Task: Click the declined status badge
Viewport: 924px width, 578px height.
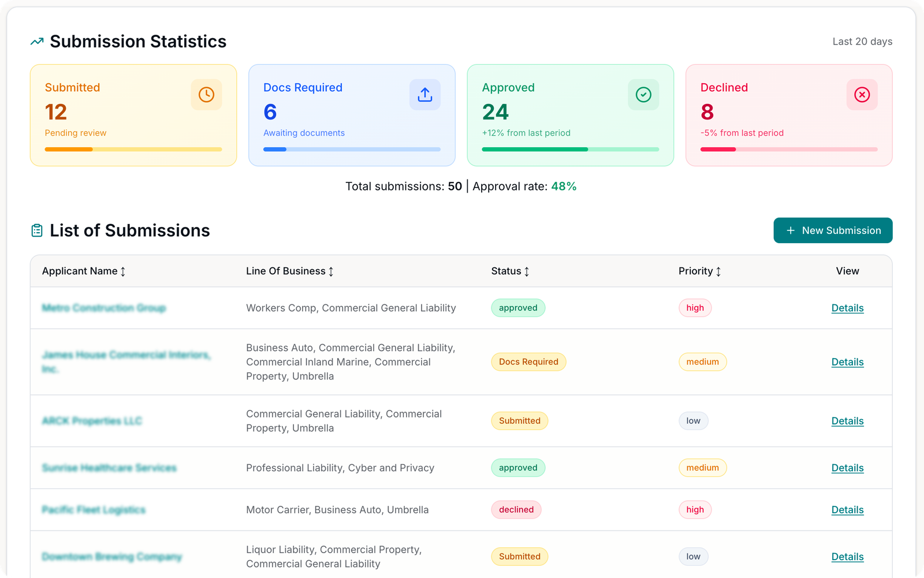Action: coord(516,510)
